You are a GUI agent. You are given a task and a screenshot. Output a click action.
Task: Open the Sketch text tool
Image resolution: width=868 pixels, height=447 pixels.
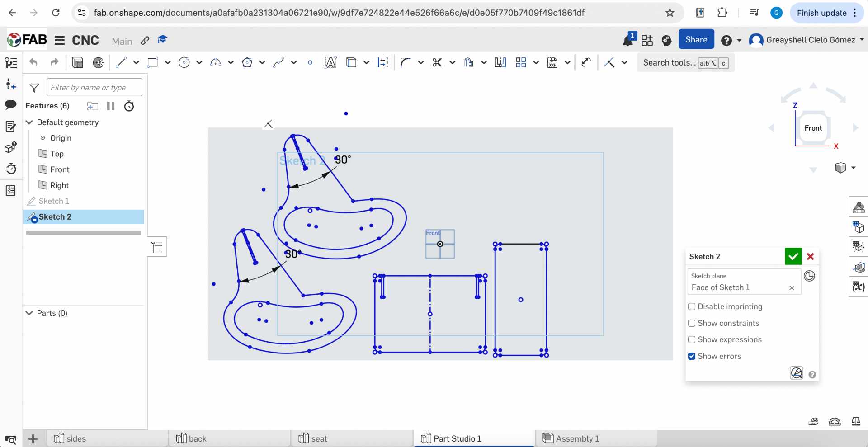click(x=330, y=62)
